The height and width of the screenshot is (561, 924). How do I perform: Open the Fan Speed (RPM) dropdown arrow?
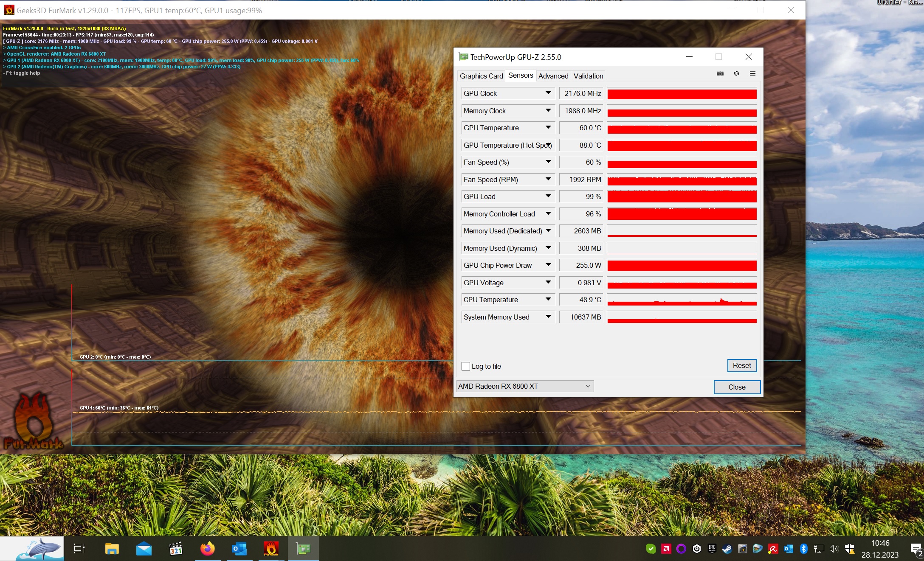click(x=548, y=180)
